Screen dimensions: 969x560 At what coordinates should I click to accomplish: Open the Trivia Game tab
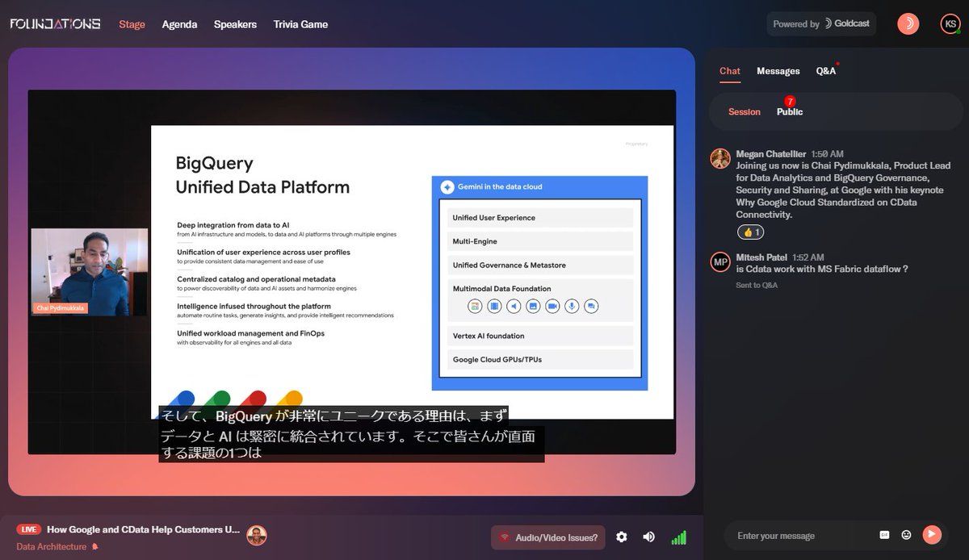coord(300,24)
